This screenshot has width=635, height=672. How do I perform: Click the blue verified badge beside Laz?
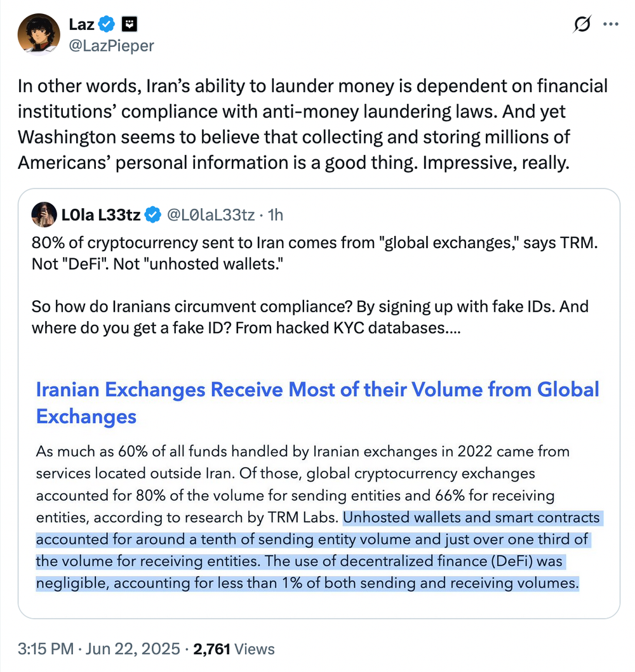(x=108, y=25)
